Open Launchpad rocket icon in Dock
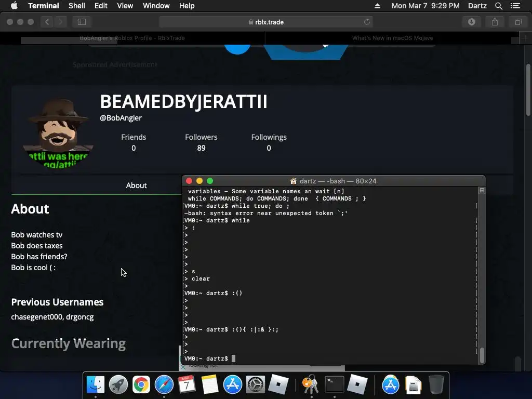The width and height of the screenshot is (532, 399). point(118,385)
